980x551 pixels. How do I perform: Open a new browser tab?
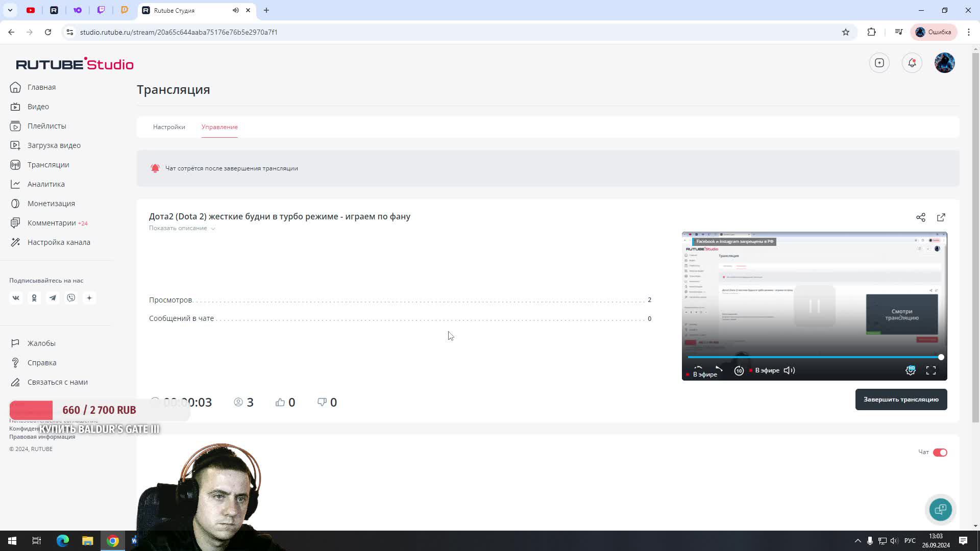266,10
